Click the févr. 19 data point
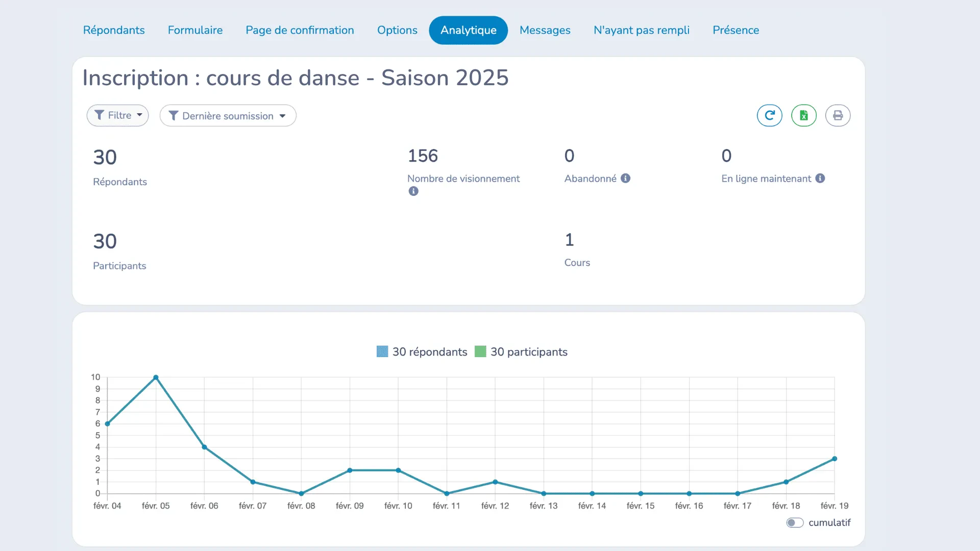 tap(835, 459)
